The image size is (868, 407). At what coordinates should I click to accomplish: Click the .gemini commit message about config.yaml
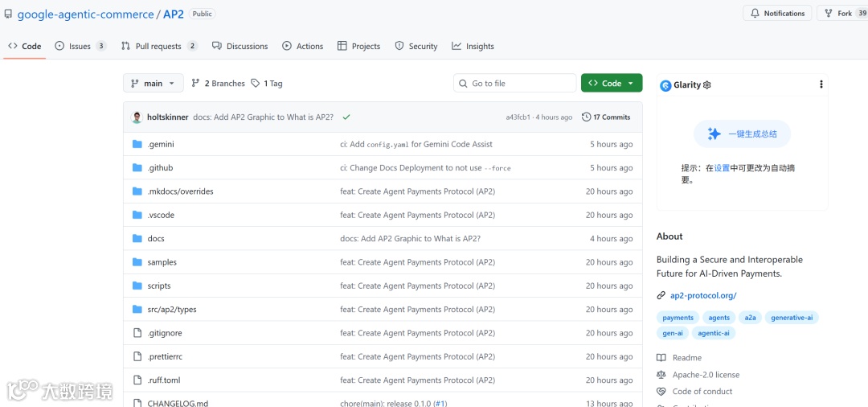416,144
